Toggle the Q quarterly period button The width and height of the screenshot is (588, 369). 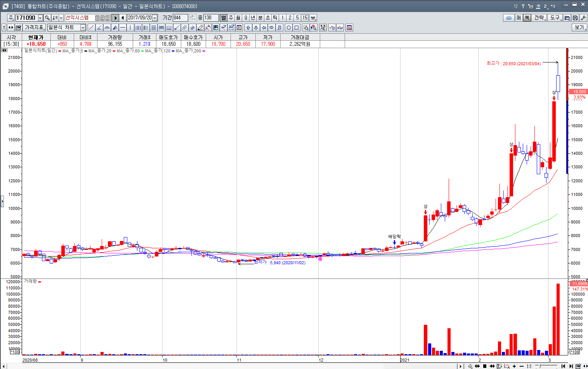(x=246, y=18)
